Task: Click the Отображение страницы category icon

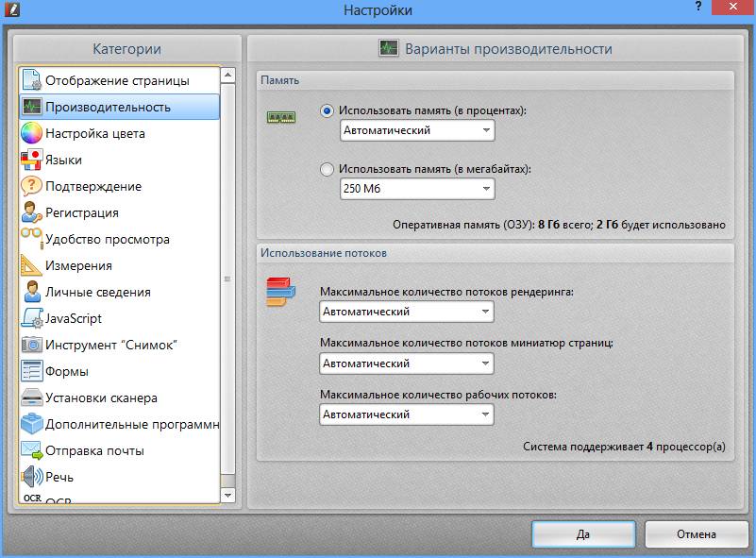Action: (31, 80)
